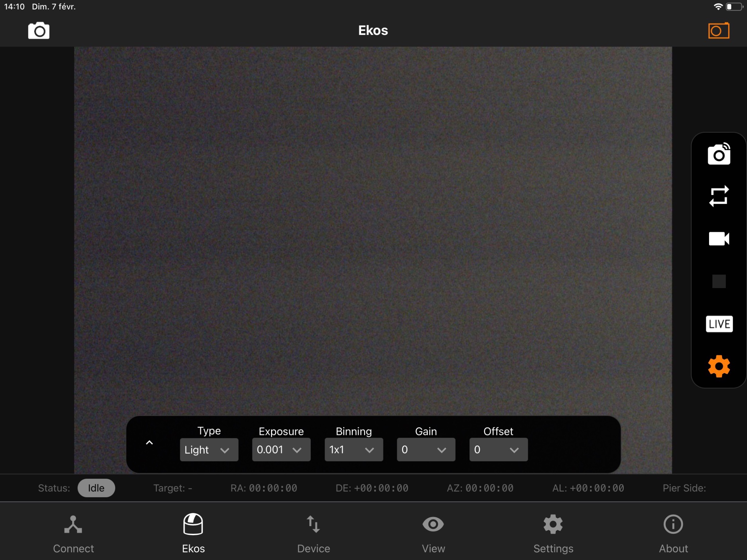
Task: Start looping exposures with repeat icon
Action: pos(719,196)
